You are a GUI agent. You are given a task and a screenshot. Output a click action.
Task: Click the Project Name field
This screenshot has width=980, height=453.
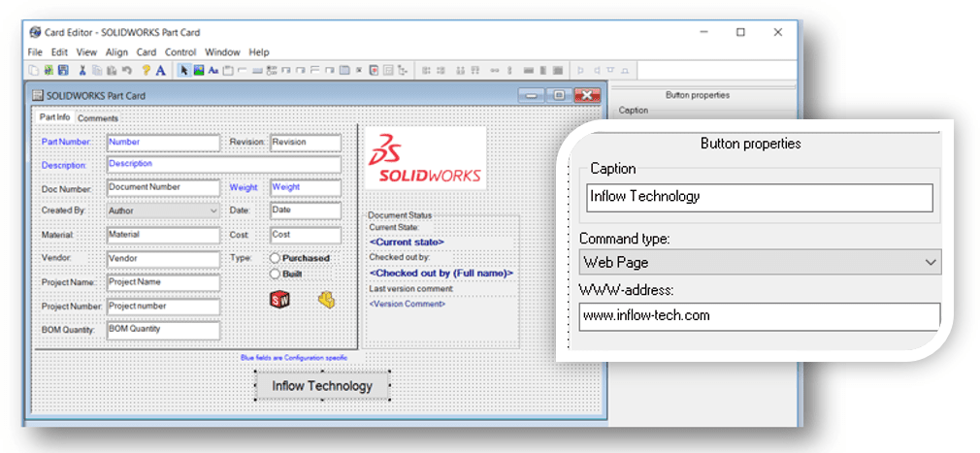163,283
